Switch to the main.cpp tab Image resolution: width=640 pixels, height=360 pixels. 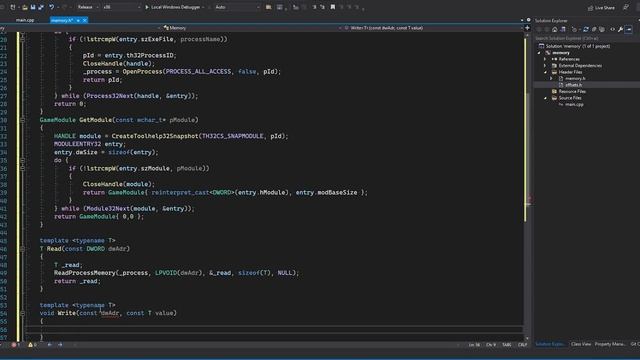25,20
